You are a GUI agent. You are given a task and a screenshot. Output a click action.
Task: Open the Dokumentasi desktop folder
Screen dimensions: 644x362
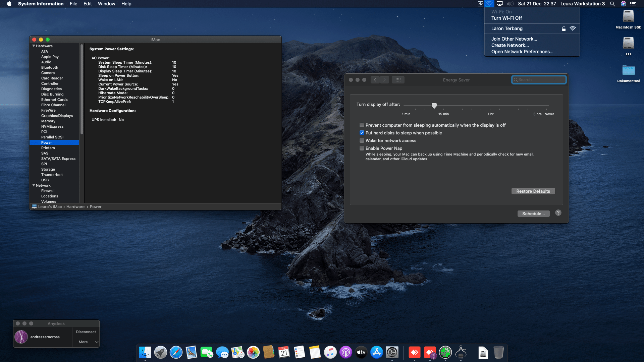click(628, 70)
